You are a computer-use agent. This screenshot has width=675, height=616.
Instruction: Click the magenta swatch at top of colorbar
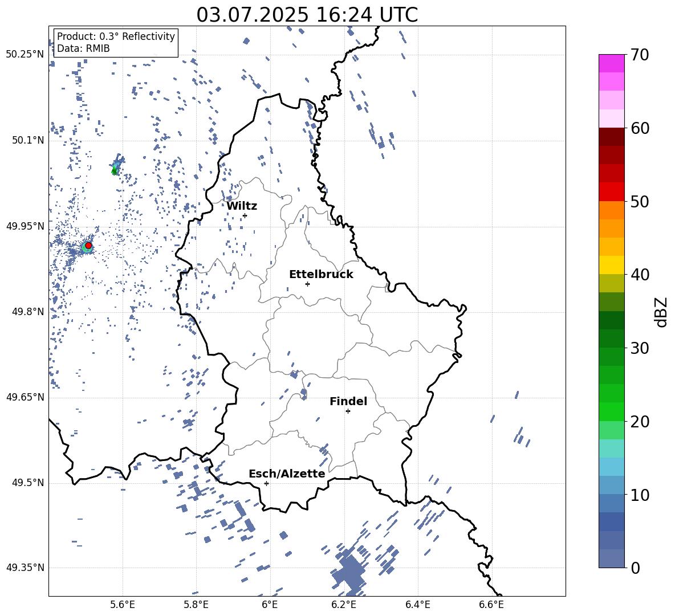pos(611,64)
